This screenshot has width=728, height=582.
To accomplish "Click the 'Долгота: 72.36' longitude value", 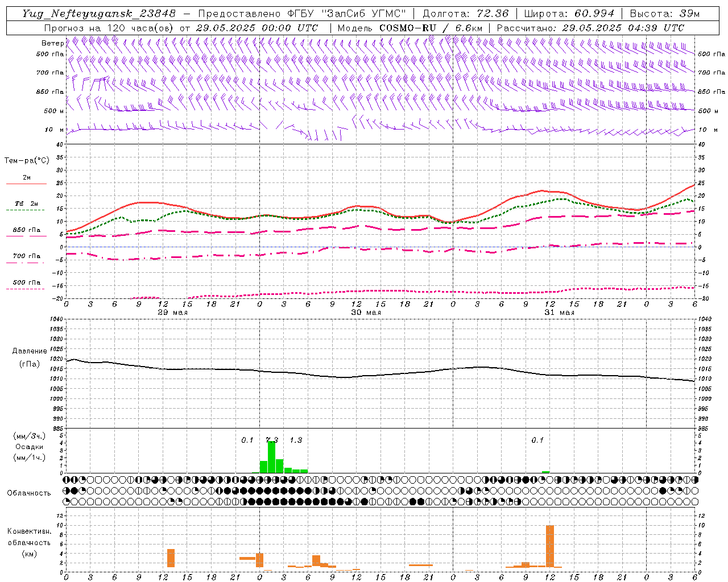I will point(465,14).
